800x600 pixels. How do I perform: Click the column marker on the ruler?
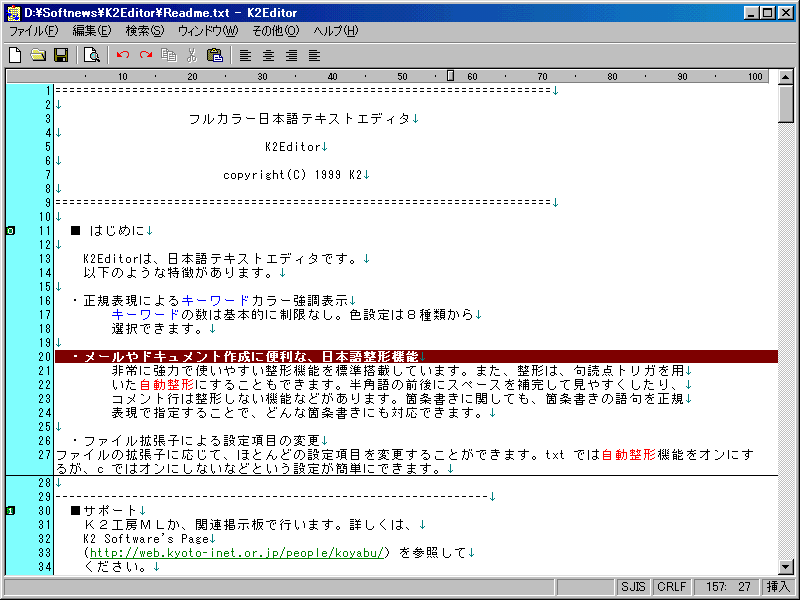coord(450,76)
